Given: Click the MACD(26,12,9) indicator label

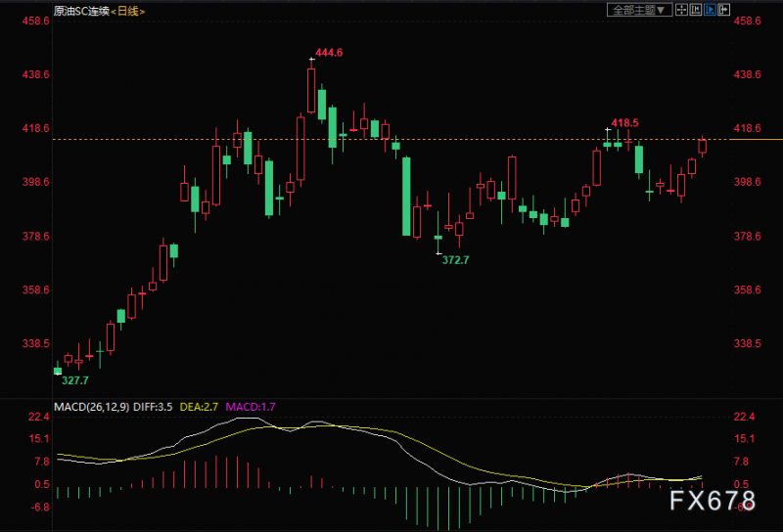Looking at the screenshot, I should click(91, 407).
